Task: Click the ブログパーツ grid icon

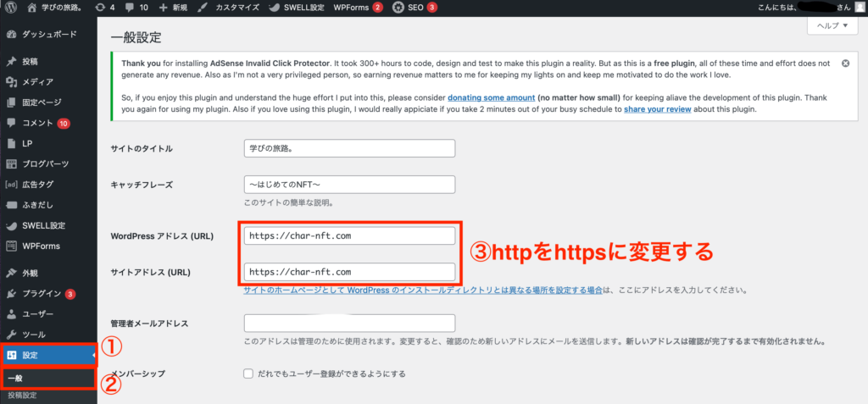Action: (x=11, y=163)
